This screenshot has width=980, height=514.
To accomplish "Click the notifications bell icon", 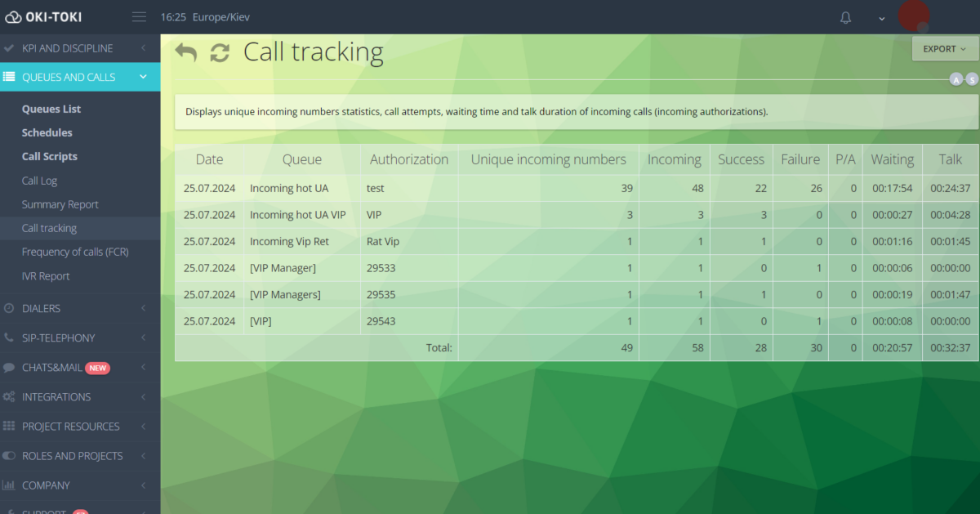I will pyautogui.click(x=846, y=16).
